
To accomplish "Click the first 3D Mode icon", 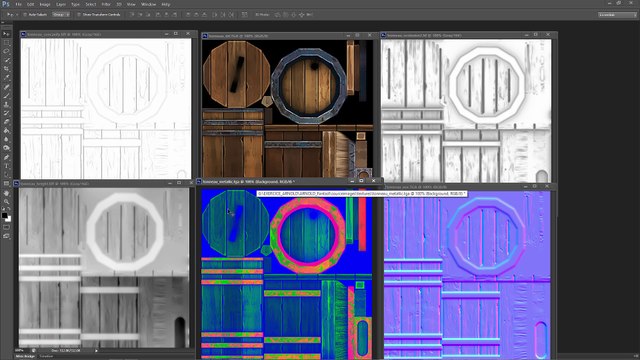I will [x=278, y=15].
